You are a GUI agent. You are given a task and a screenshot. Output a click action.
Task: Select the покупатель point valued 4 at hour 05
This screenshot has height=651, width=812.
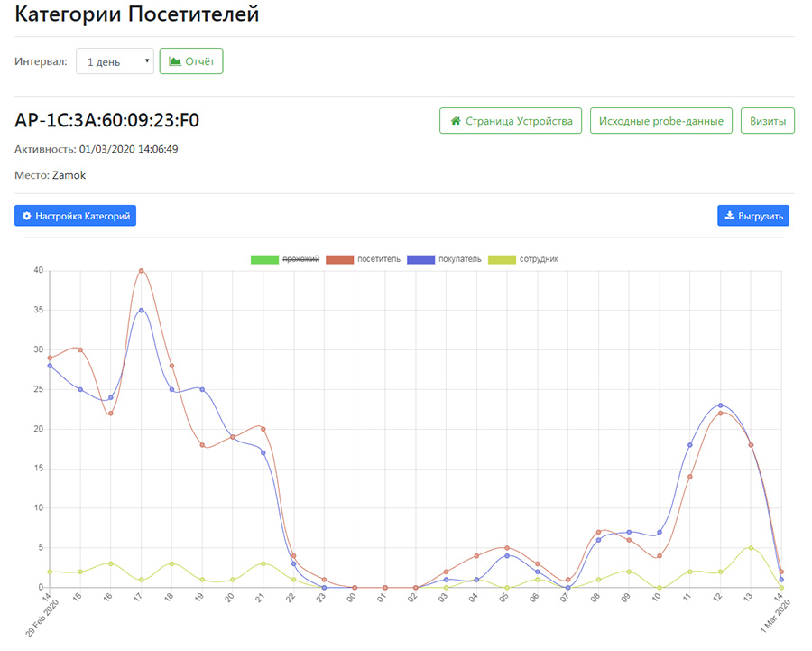coord(507,555)
